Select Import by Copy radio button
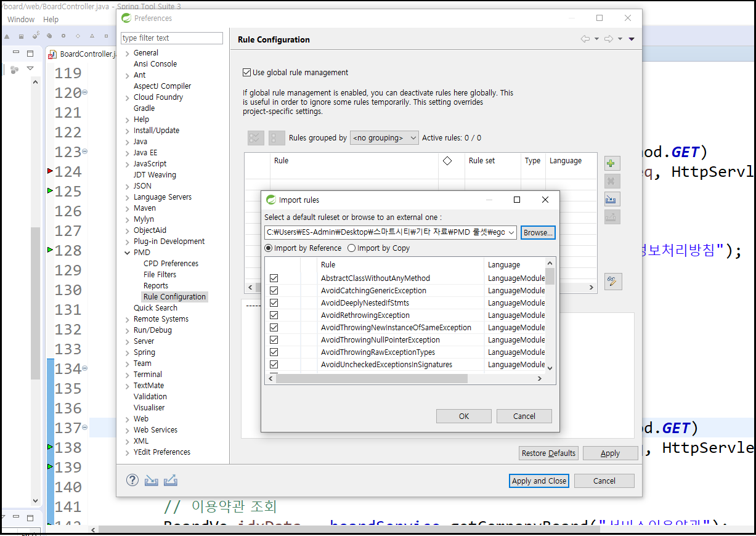Viewport: 756px width, 536px height. [351, 248]
